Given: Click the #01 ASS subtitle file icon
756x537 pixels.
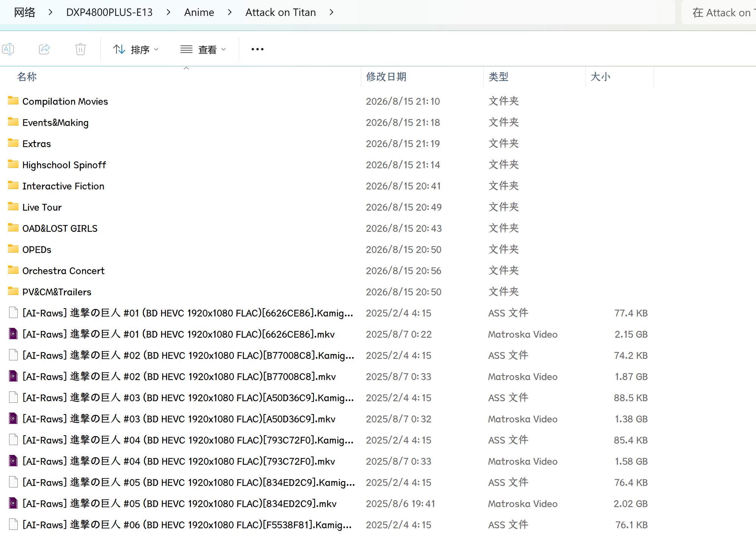Looking at the screenshot, I should 13,313.
